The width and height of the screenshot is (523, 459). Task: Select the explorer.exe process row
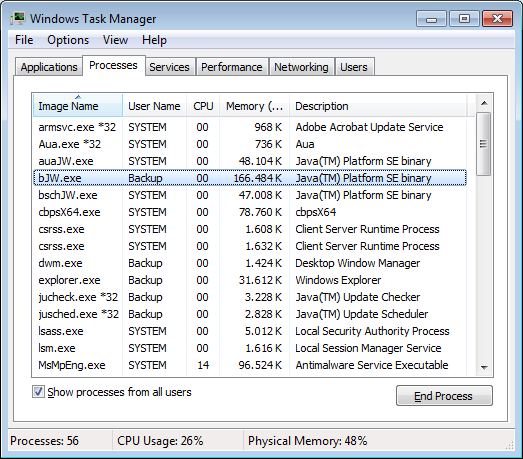pos(250,280)
